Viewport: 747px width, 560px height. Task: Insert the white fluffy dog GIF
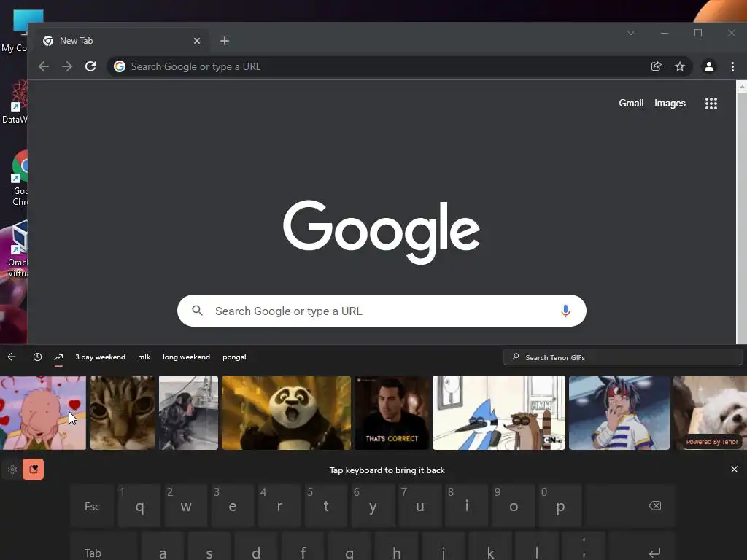[710, 413]
